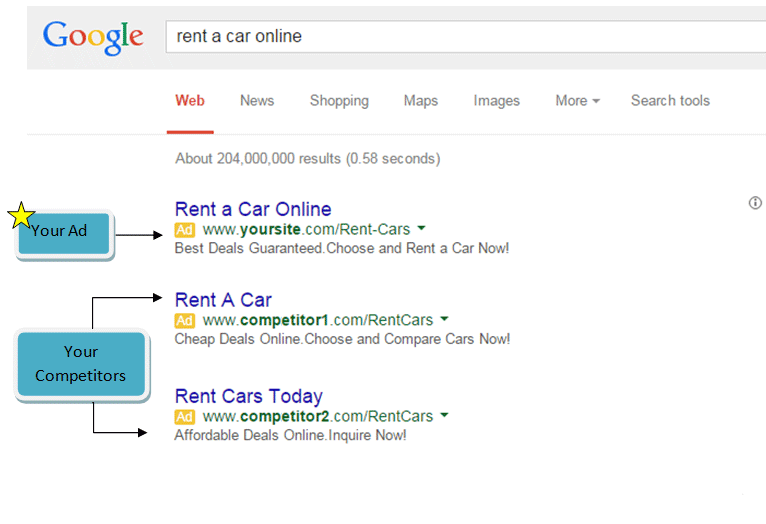Screen dimensions: 766x524
Task: Expand the dropdown arrow after yoursite.com/Rent-Cars
Action: (421, 228)
